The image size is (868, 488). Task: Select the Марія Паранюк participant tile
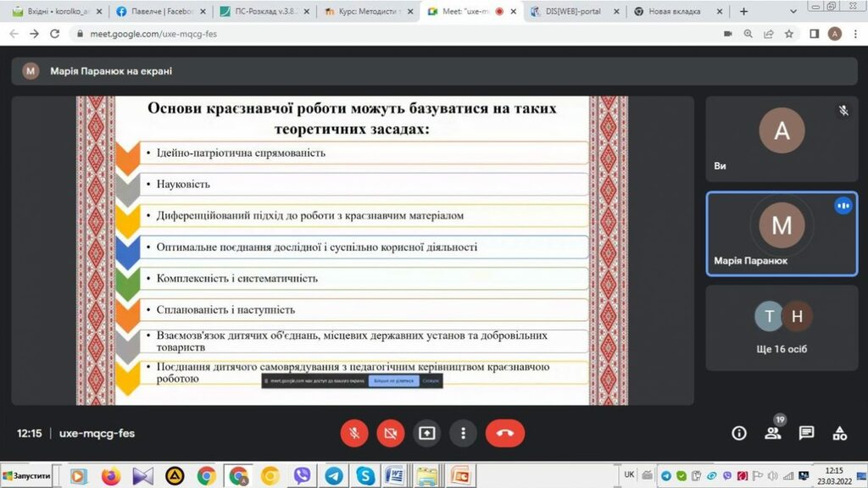pyautogui.click(x=781, y=233)
